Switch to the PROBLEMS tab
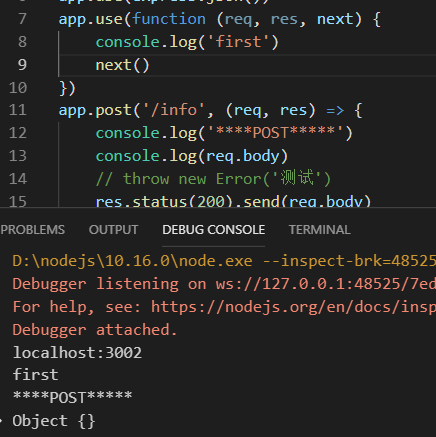436x437 pixels. click(x=32, y=230)
